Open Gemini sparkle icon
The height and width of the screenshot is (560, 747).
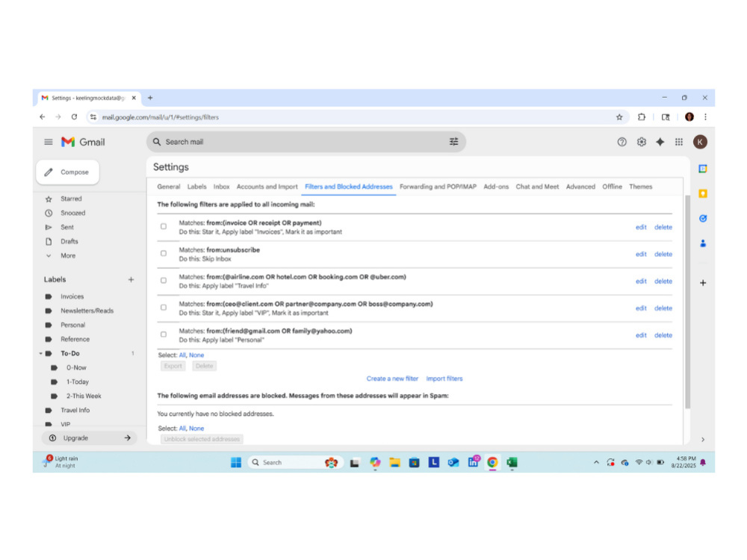(660, 142)
